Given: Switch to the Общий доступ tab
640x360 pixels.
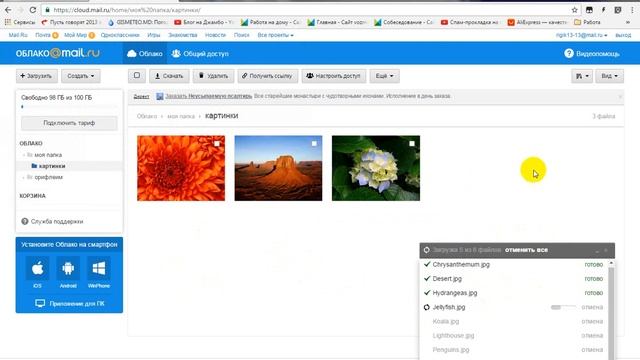Looking at the screenshot, I should coord(200,53).
